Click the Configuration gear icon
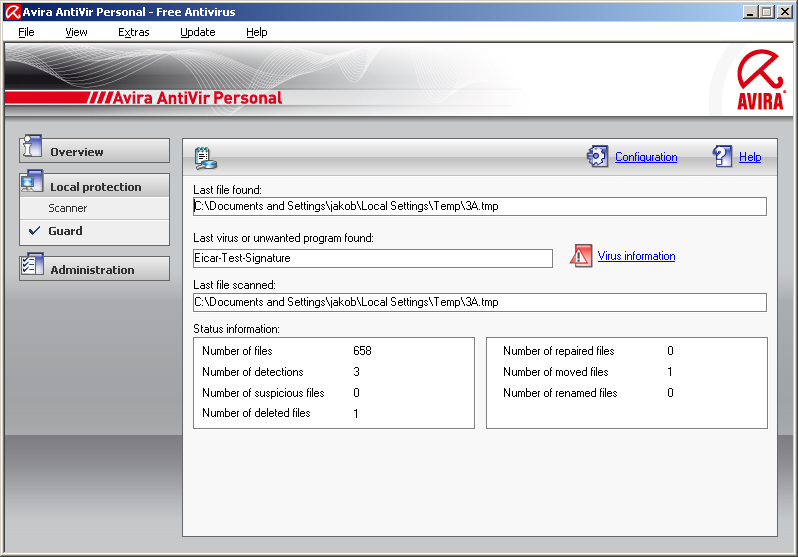Screen dimensions: 798x557 [x=597, y=156]
